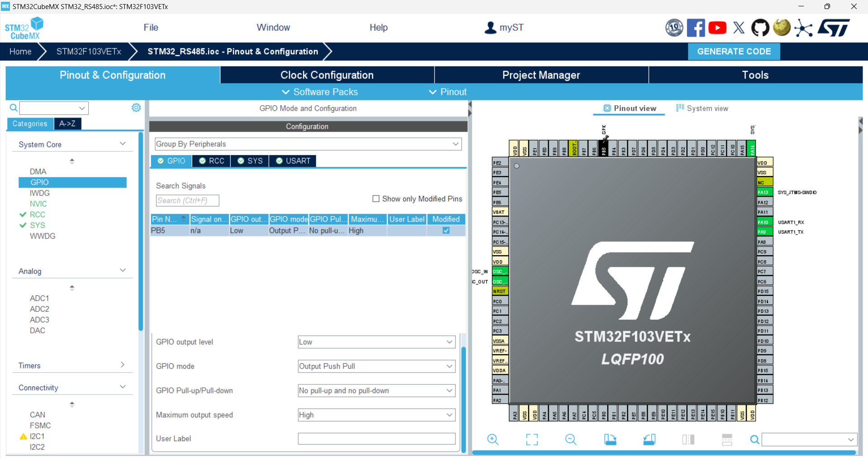The height and width of the screenshot is (459, 868).
Task: Switch to Clock Configuration tab
Action: 327,75
